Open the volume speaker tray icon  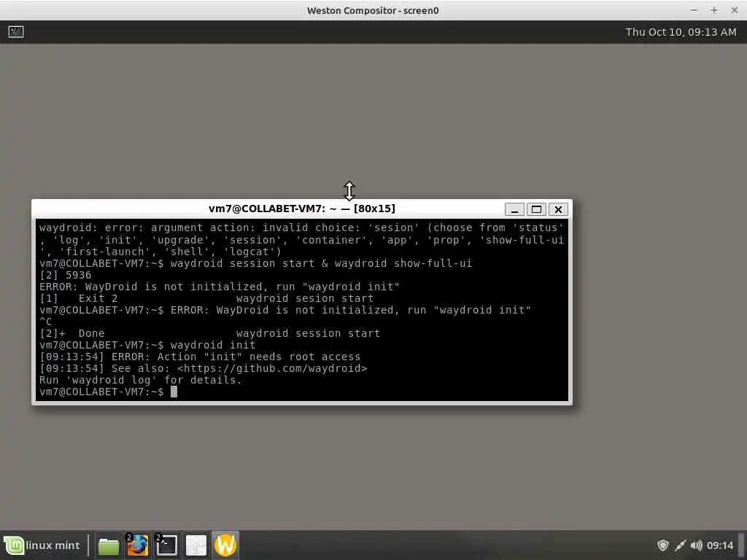click(x=696, y=545)
